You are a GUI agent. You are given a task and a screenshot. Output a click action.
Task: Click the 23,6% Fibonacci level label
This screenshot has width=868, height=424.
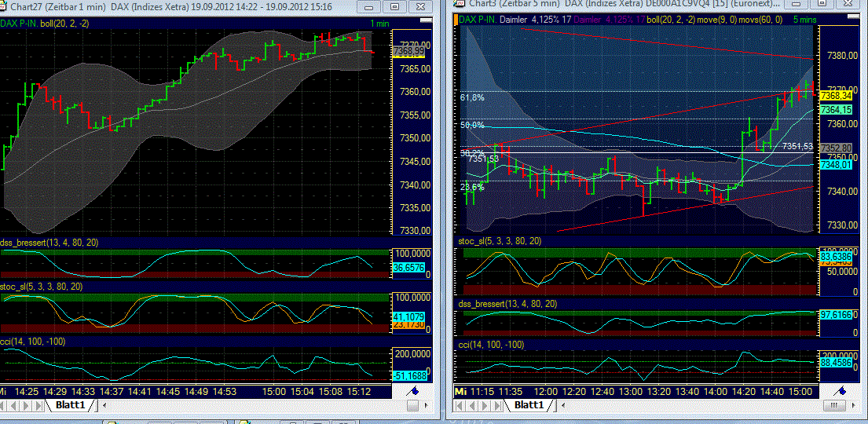[472, 187]
